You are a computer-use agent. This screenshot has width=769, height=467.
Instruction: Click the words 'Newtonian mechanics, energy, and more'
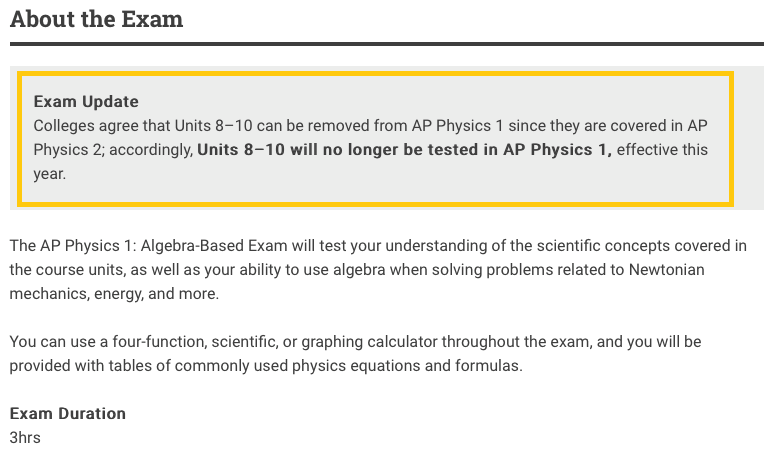(x=357, y=282)
